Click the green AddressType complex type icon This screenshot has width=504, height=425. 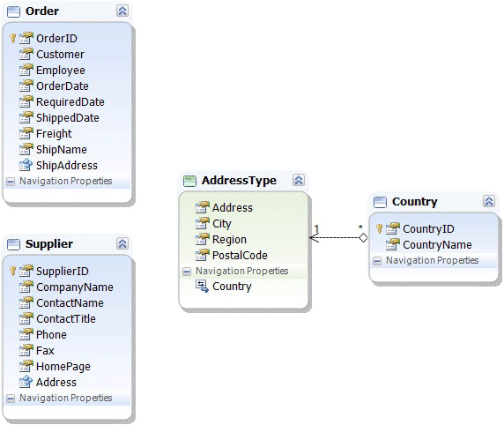point(189,181)
